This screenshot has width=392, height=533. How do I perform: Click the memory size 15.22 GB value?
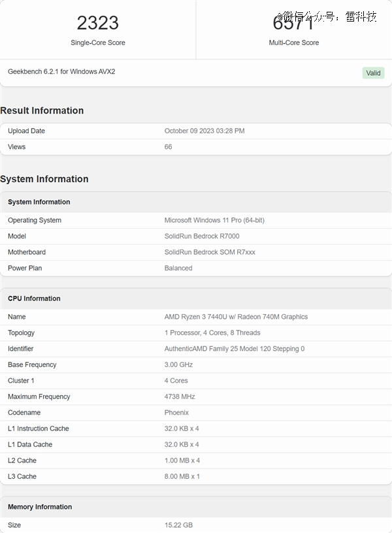click(x=179, y=525)
